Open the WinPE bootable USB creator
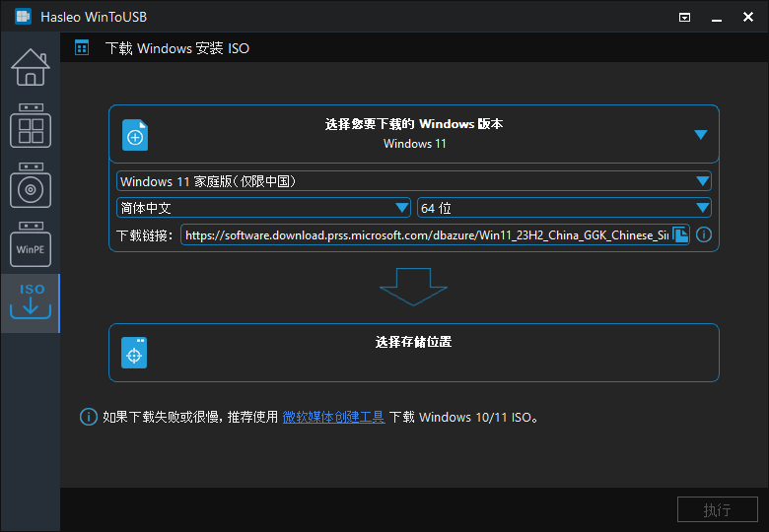769x532 pixels. 31,244
